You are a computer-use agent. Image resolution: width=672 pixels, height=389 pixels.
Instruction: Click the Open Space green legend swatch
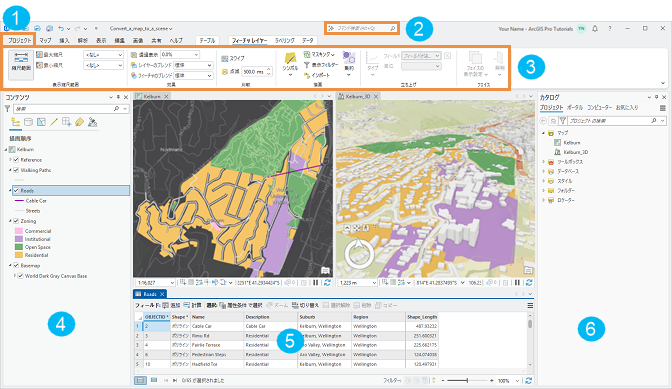tap(19, 247)
